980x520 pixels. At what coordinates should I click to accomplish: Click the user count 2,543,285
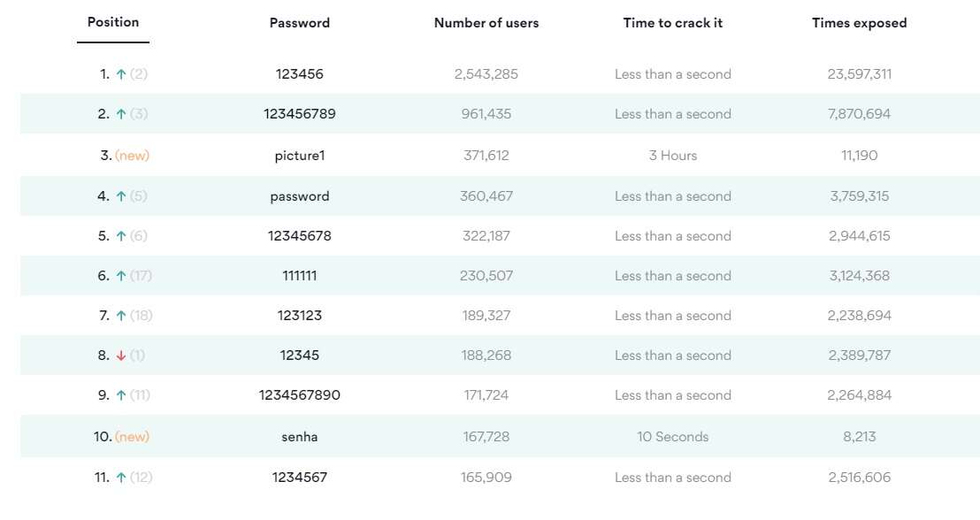coord(486,74)
